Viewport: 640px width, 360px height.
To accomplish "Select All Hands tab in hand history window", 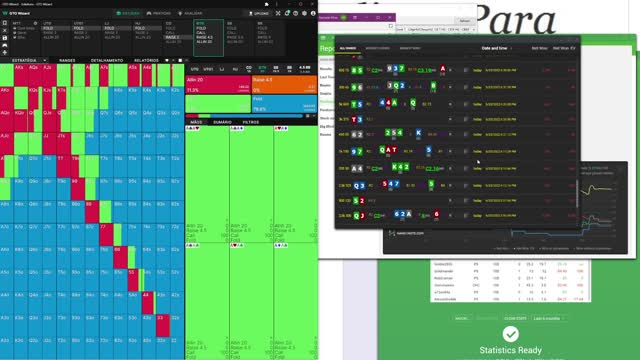I will coord(348,48).
